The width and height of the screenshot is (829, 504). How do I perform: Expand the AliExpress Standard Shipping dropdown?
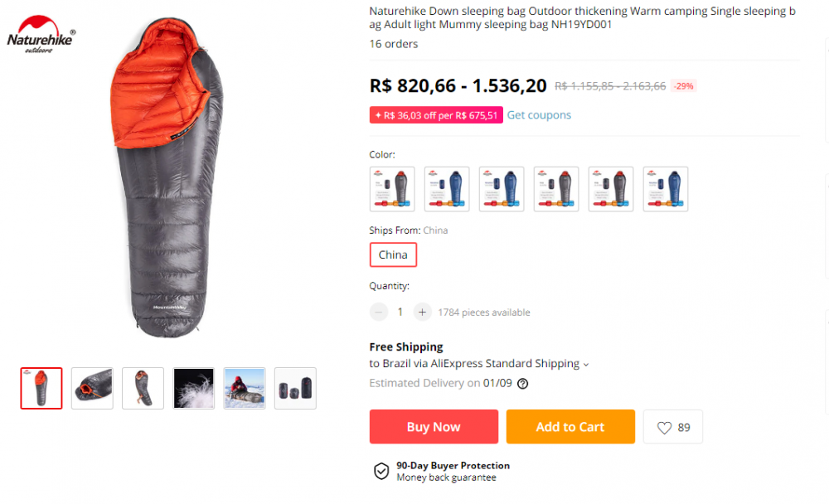pos(586,364)
